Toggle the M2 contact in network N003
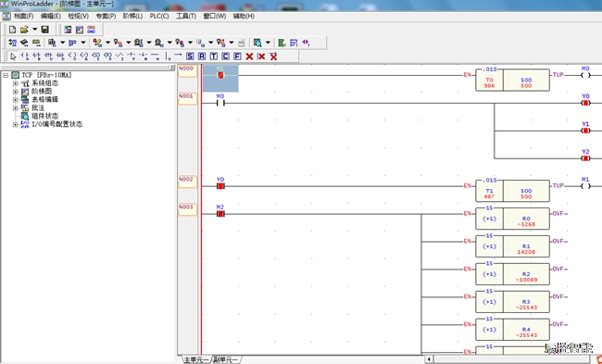Screen dimensions: 602x364 tap(220, 213)
